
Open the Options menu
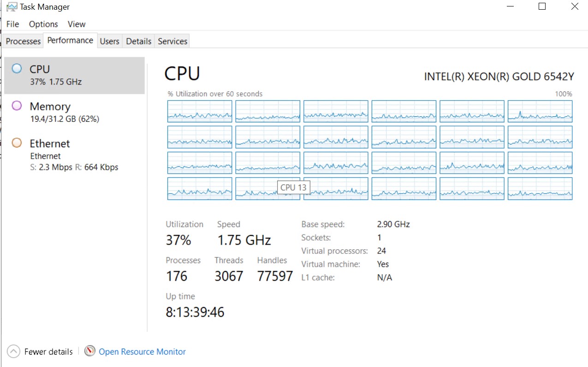point(43,24)
